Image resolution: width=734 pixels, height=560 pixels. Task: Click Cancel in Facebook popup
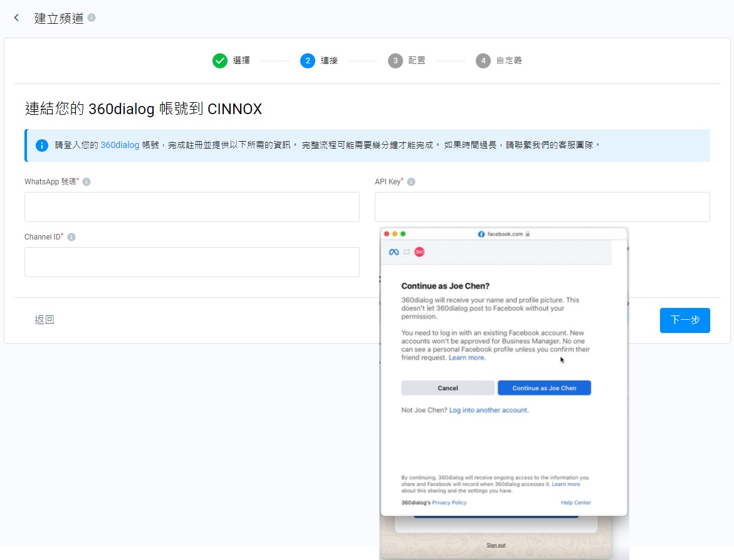coord(448,388)
